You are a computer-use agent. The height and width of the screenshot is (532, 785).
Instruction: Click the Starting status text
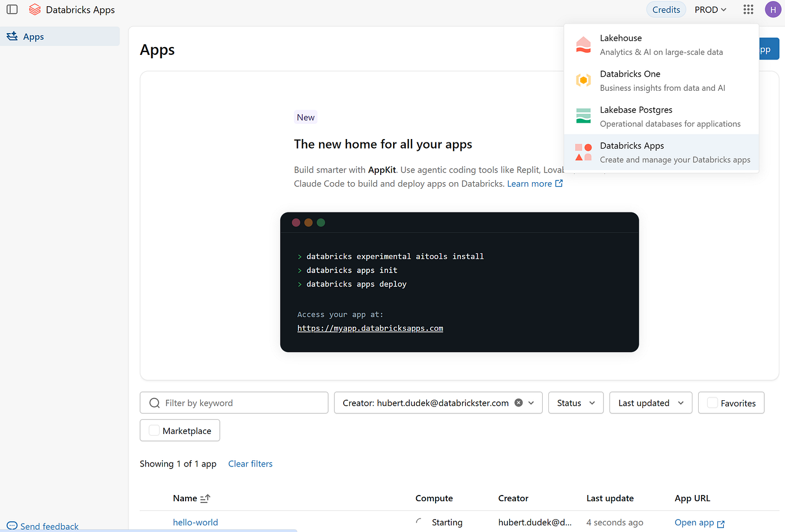tap(447, 522)
